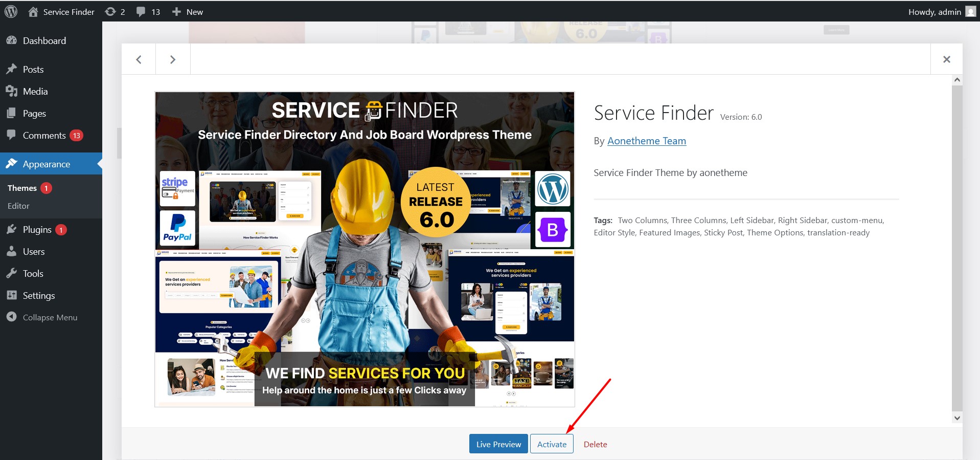Show the previous theme
980x460 pixels.
pyautogui.click(x=139, y=59)
